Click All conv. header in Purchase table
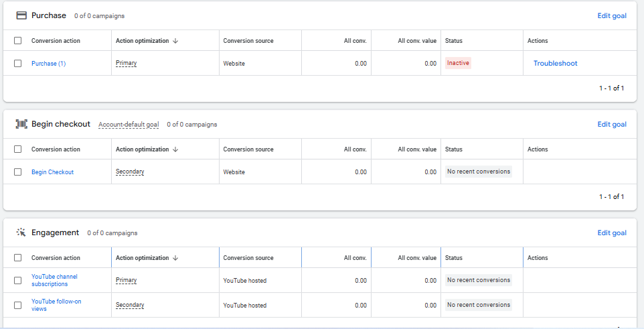The image size is (644, 329). 355,41
